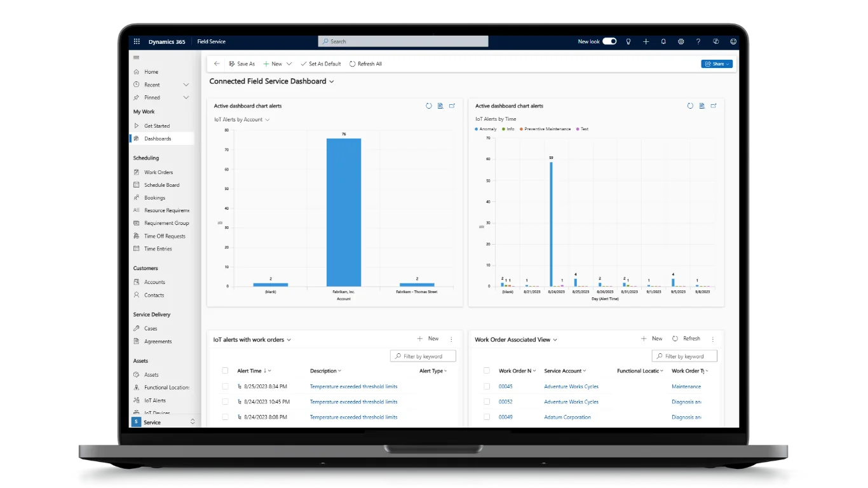Open the New button dropdown arrow

pyautogui.click(x=289, y=64)
